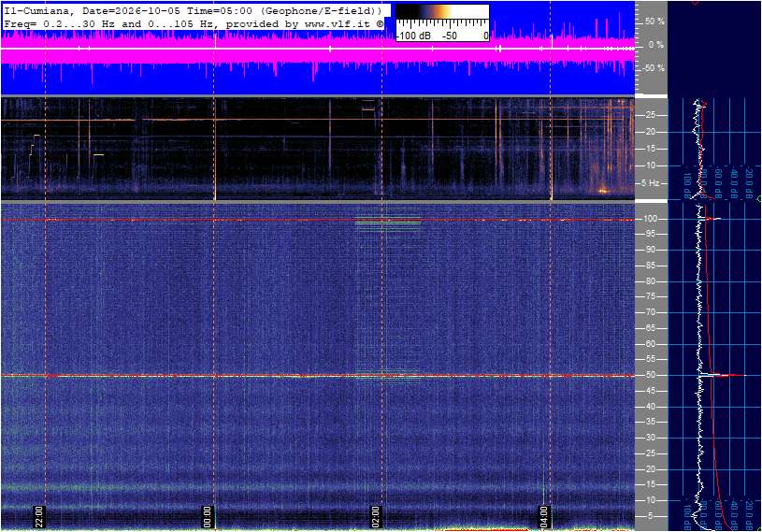Viewport: 762px width, 532px height.
Task: Click the '-50 %' amplitude axis label
Action: coord(654,68)
